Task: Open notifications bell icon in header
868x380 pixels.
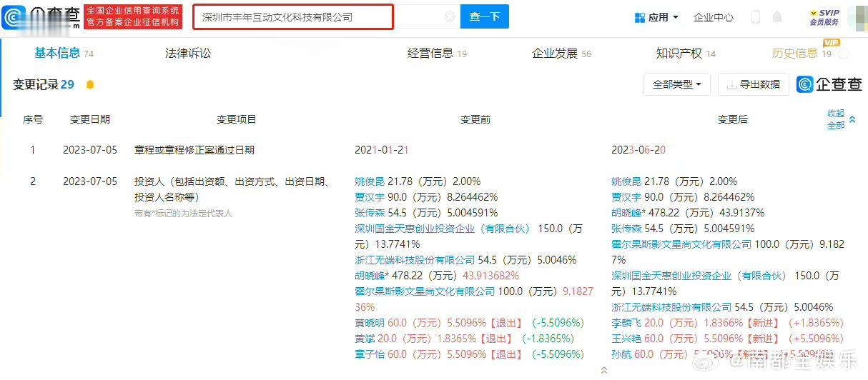Action: (777, 17)
